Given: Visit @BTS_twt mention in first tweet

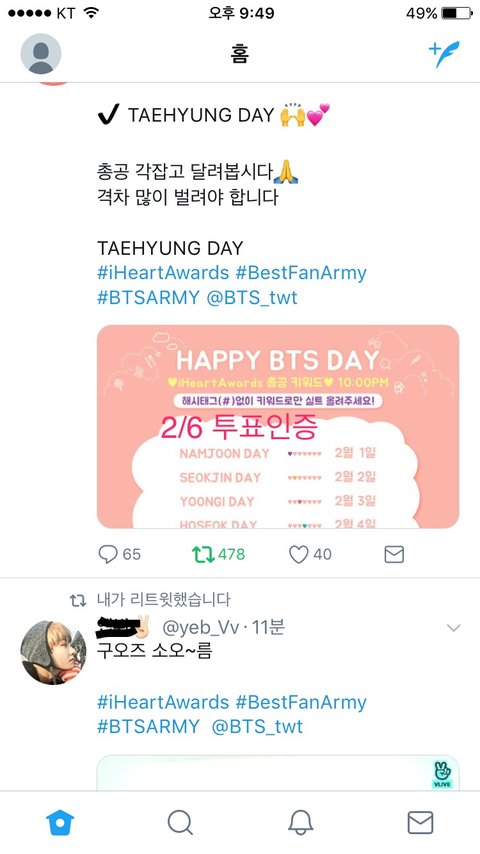Looking at the screenshot, I should click(x=252, y=298).
